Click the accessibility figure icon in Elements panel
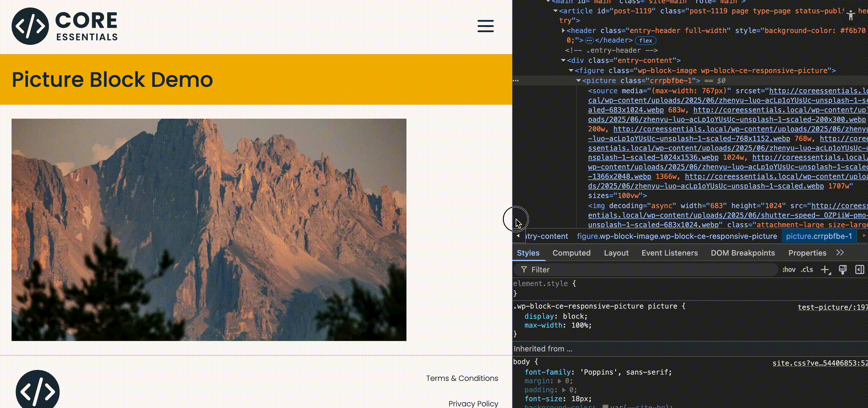The height and width of the screenshot is (408, 868). tap(851, 15)
